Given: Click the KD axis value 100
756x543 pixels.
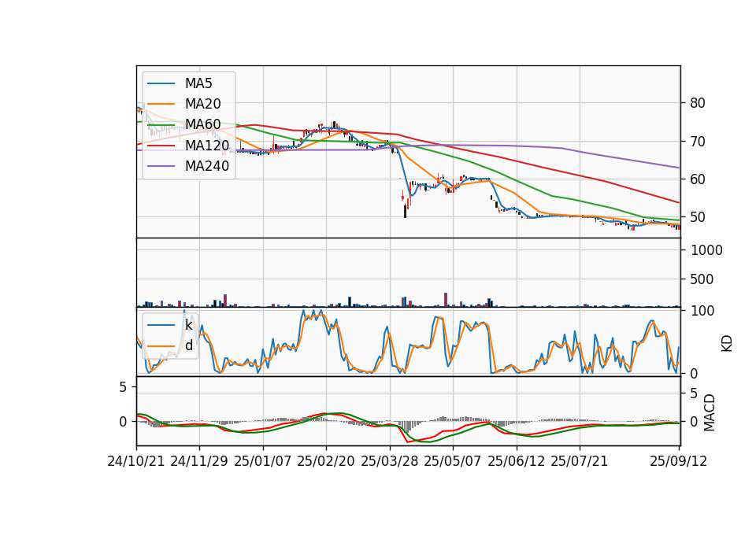Looking at the screenshot, I should (x=702, y=311).
